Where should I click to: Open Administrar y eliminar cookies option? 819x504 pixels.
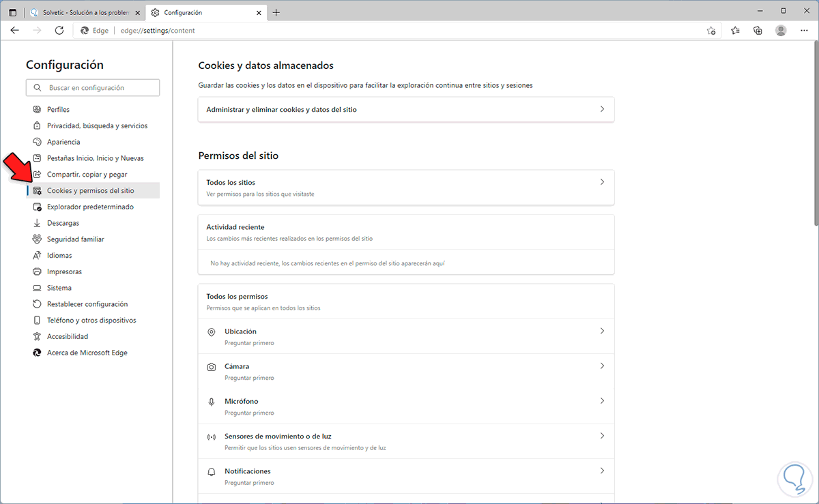pos(406,109)
